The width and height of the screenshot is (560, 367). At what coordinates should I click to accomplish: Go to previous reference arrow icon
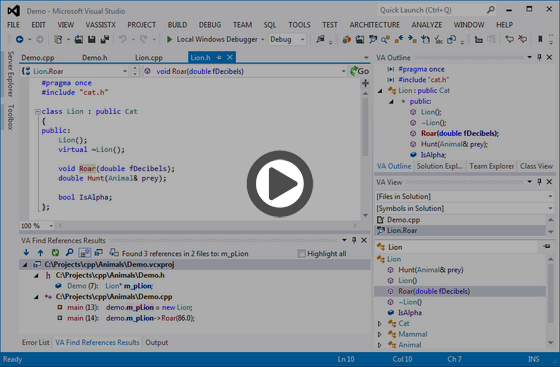[40, 253]
